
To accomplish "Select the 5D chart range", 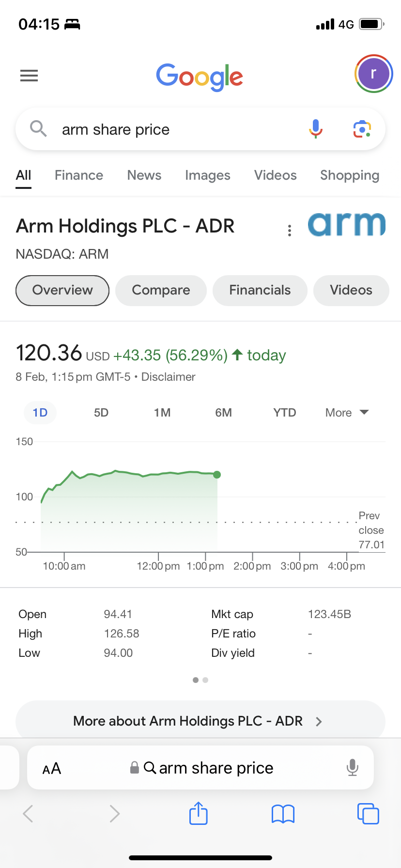I will click(x=101, y=413).
